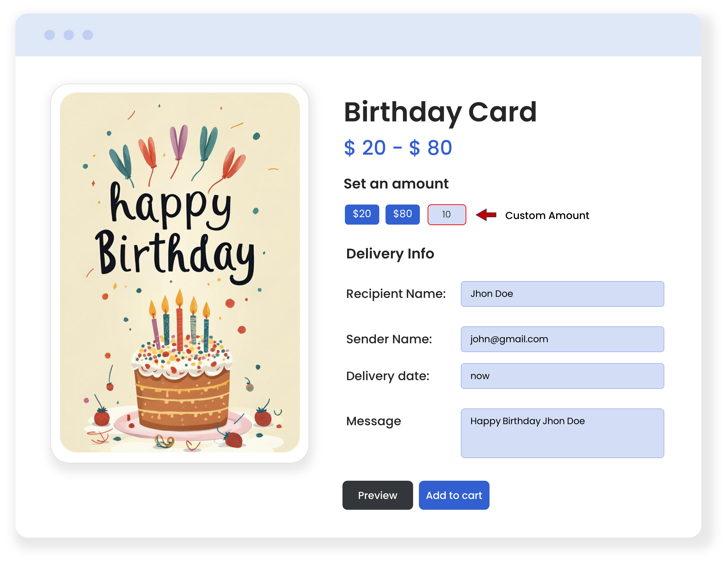
Task: Click the third window dot
Action: click(88, 35)
